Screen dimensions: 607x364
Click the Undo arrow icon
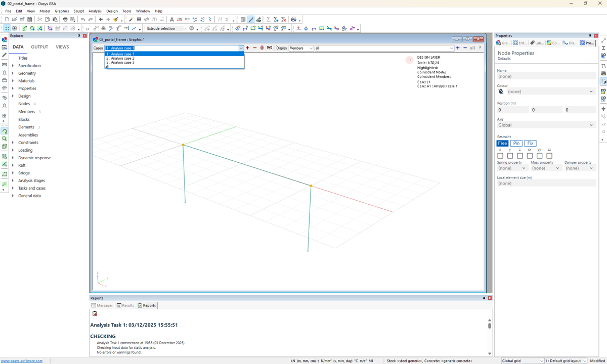83,19
